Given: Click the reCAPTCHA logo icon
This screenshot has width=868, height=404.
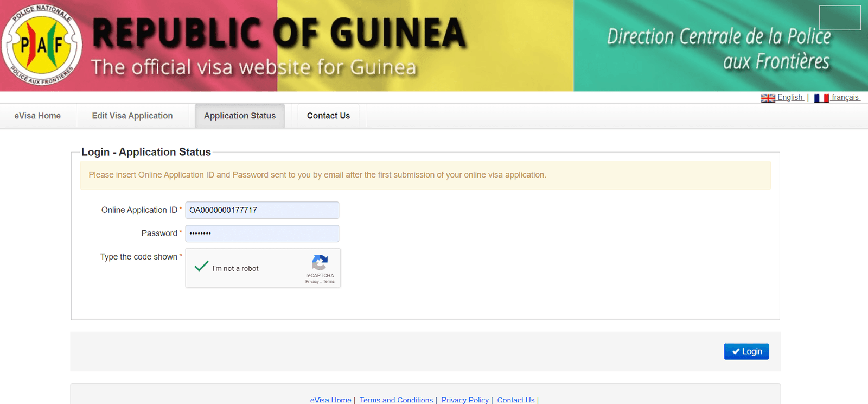Looking at the screenshot, I should 320,262.
